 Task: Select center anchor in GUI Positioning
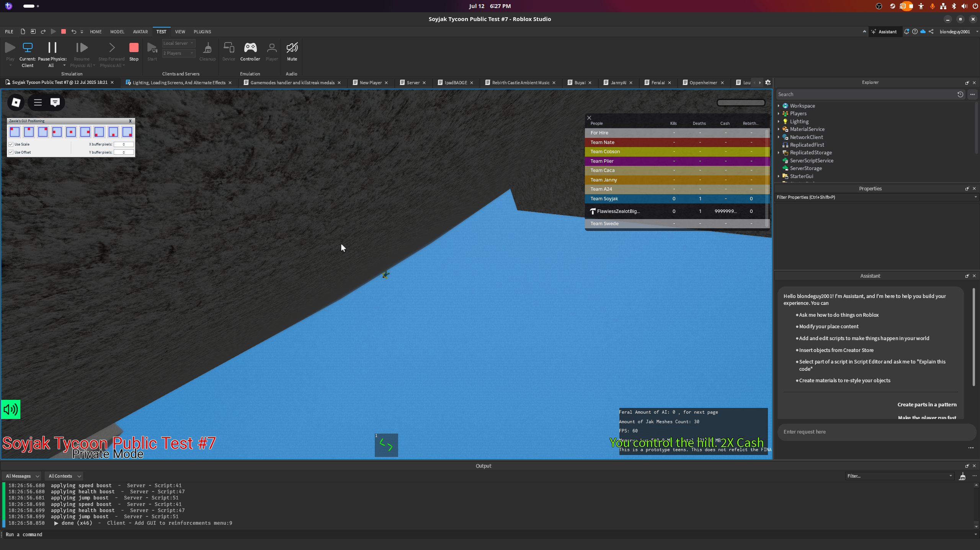71,132
